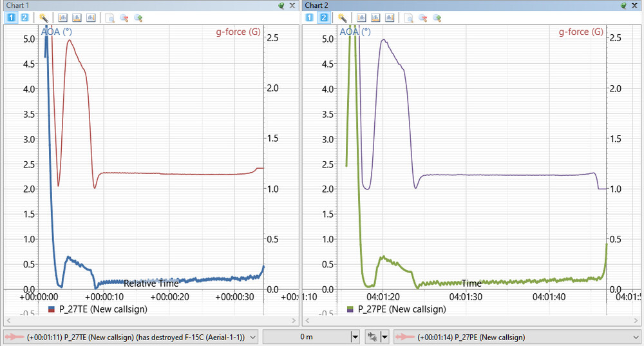Click the 0 m distance field
Screen dimensions: 644x346
(307, 337)
